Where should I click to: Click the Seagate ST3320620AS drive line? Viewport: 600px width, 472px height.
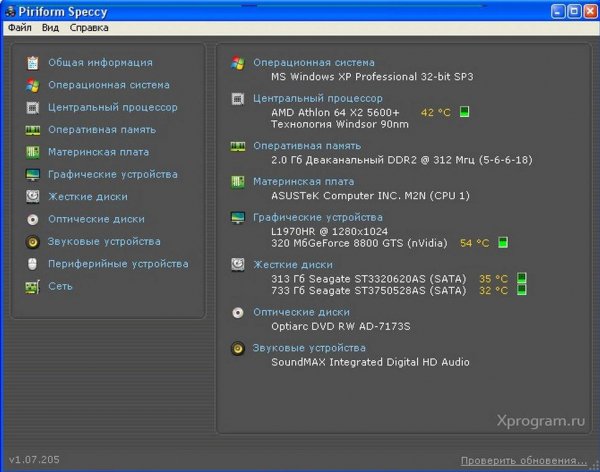pos(369,279)
